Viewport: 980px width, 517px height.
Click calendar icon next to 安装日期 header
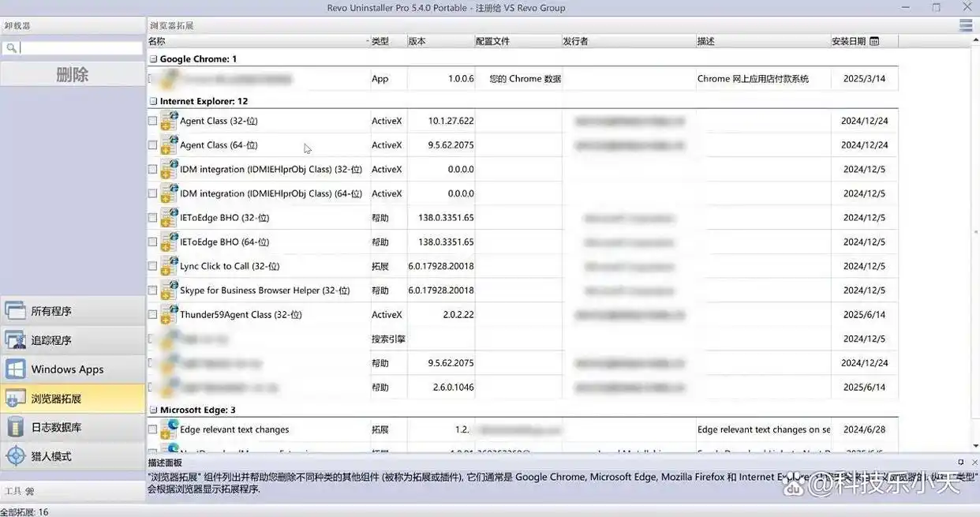click(874, 41)
